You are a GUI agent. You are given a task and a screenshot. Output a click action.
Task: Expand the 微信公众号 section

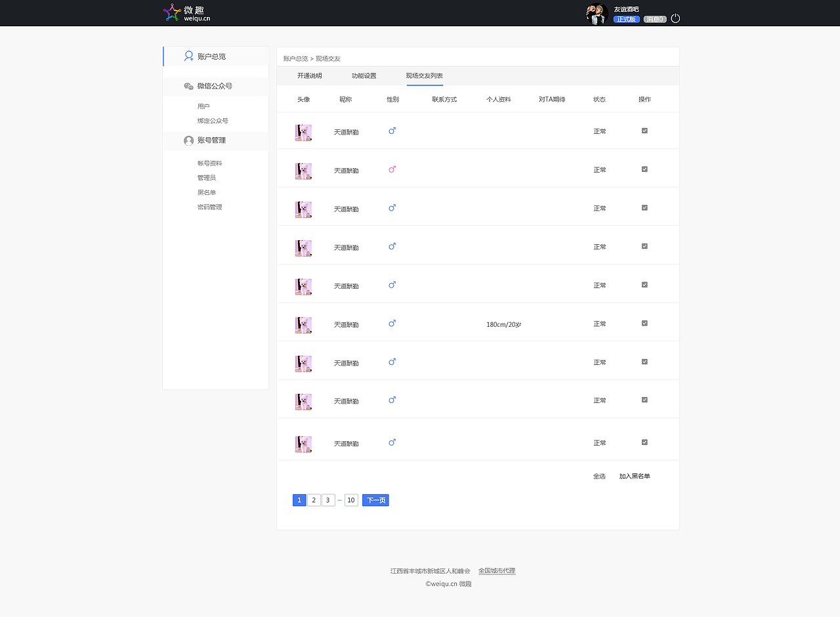click(x=216, y=86)
